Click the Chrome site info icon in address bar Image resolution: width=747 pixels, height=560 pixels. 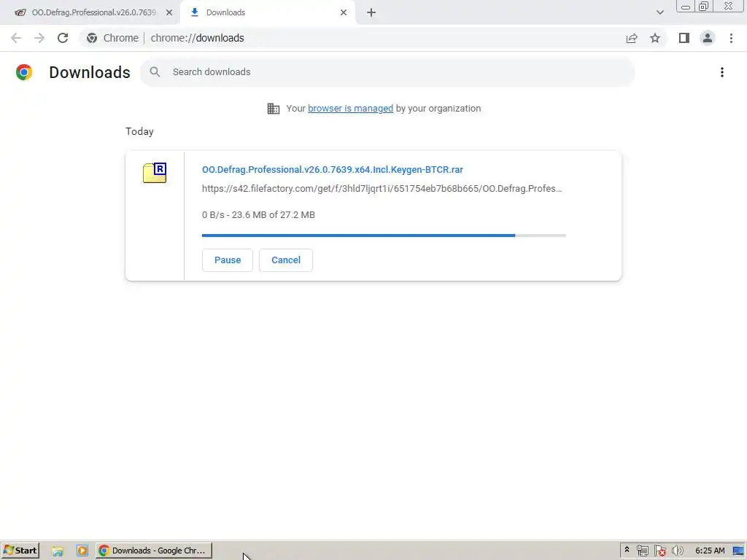(x=92, y=38)
